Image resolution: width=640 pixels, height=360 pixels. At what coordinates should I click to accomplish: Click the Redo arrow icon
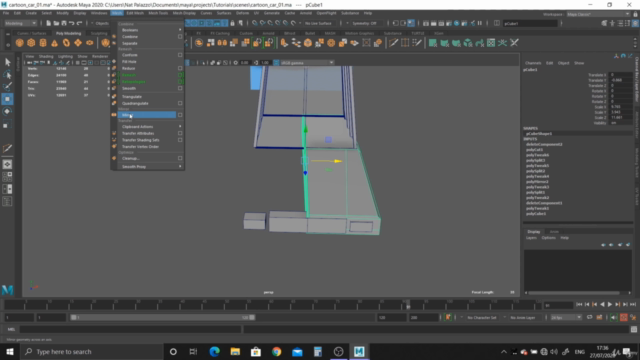[80, 23]
